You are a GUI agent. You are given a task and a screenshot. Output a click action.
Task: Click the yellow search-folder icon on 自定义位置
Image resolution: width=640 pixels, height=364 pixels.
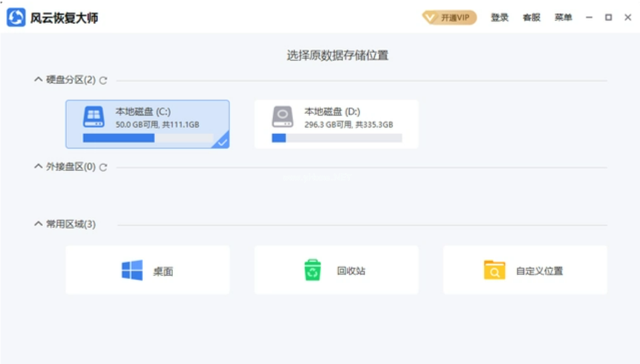tap(495, 269)
